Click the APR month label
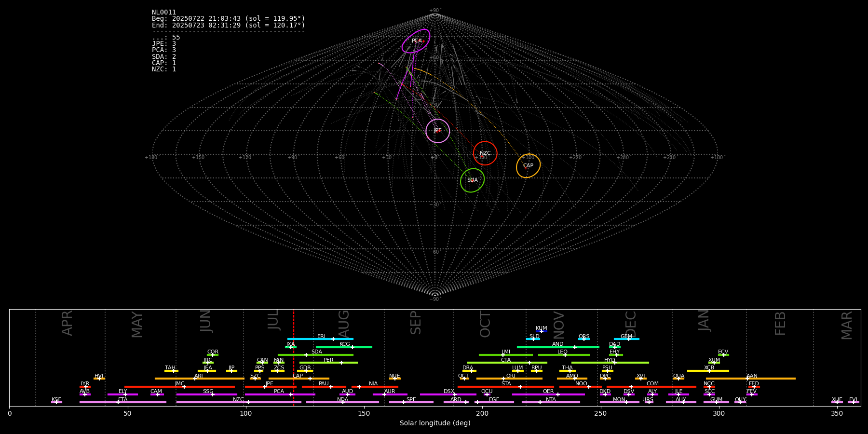Viewport: 868px width, 434px height. (x=68, y=323)
